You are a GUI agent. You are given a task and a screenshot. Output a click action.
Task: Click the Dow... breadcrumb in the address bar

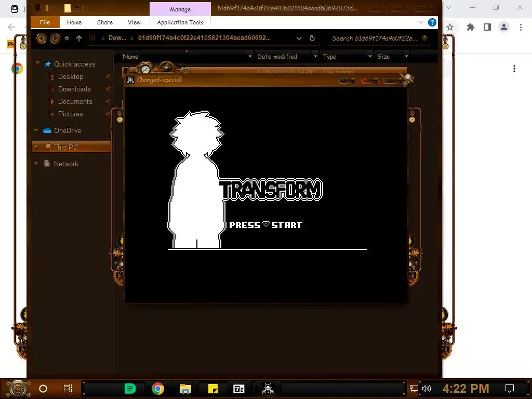coord(117,38)
